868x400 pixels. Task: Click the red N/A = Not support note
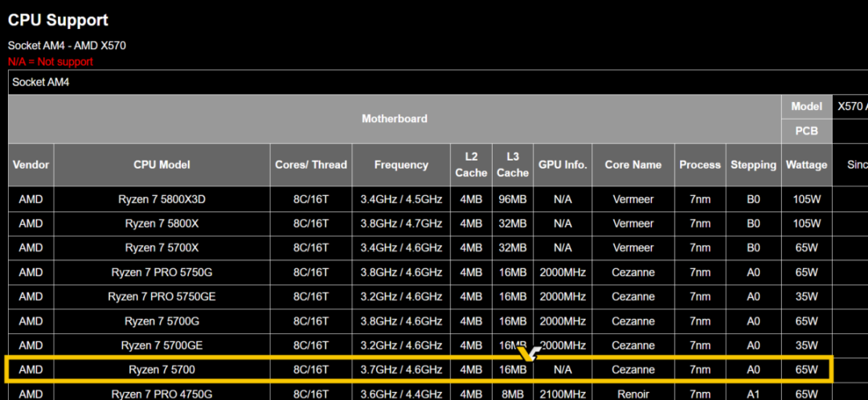(51, 62)
